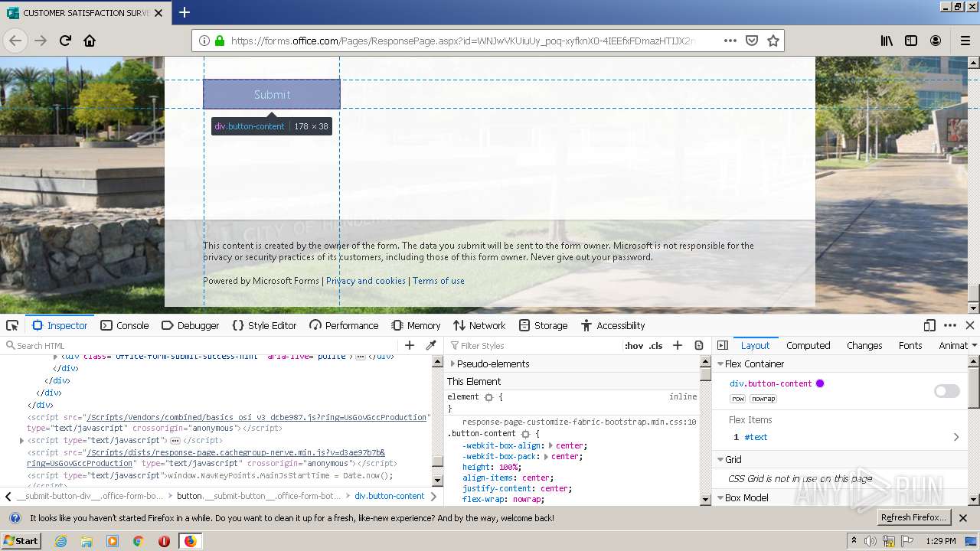Switch to the Console tab
This screenshot has height=551, width=980.
coord(125,325)
